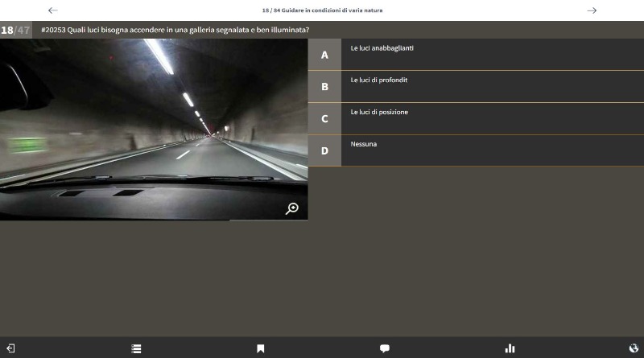Click the question text #20253
Image resolution: width=644 pixels, height=358 pixels.
tap(175, 30)
